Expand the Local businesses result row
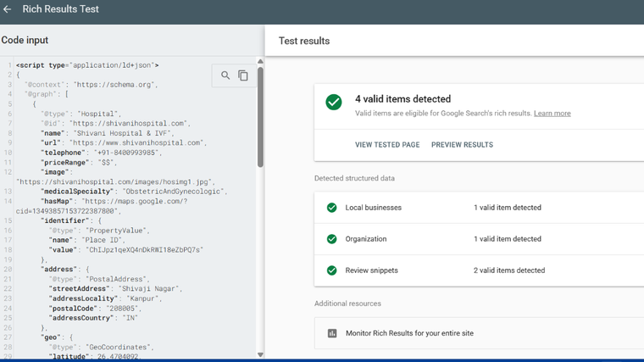 [479, 208]
